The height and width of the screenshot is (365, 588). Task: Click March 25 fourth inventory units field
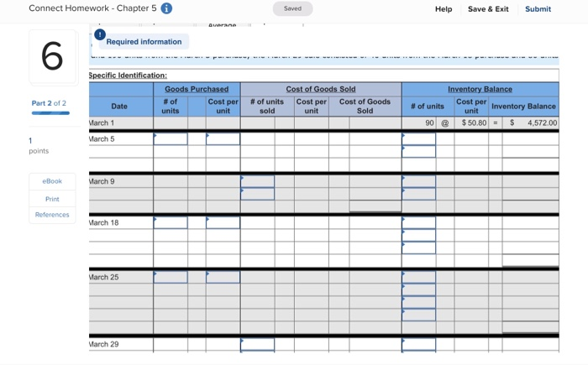(418, 315)
